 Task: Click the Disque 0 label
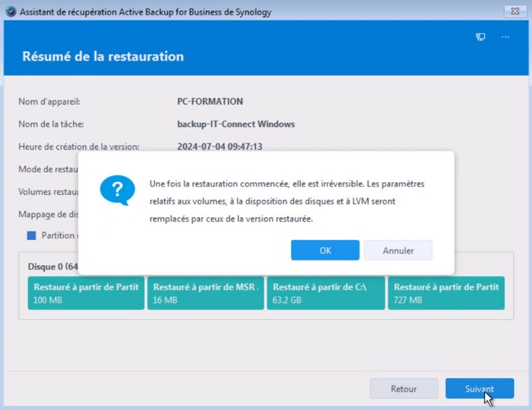[x=53, y=266]
